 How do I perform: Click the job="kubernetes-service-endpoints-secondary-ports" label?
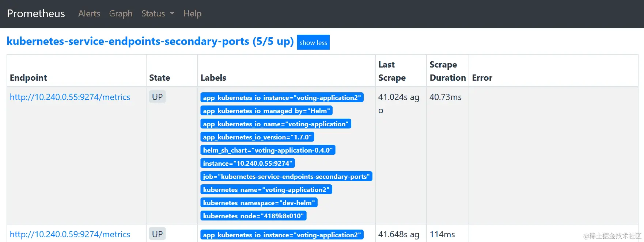pos(286,177)
